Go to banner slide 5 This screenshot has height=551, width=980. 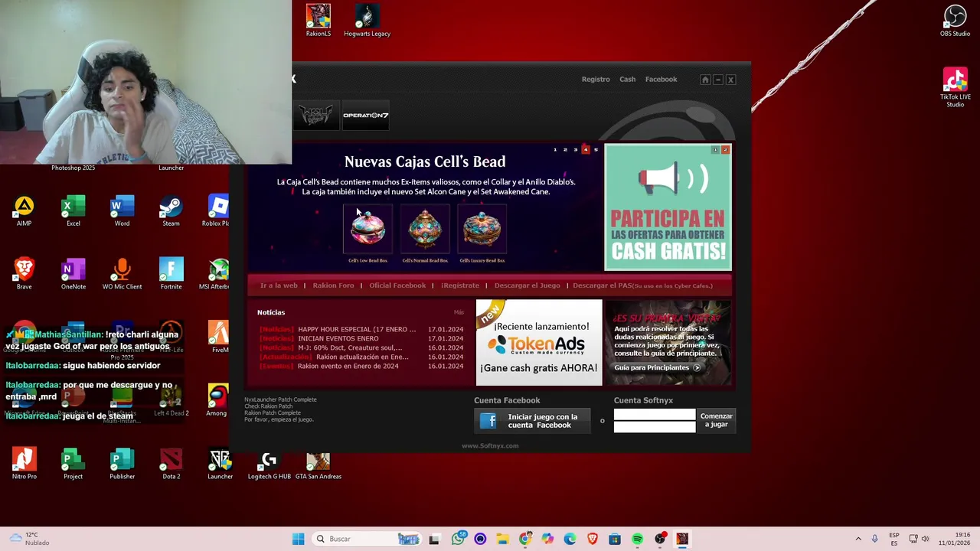click(x=596, y=149)
